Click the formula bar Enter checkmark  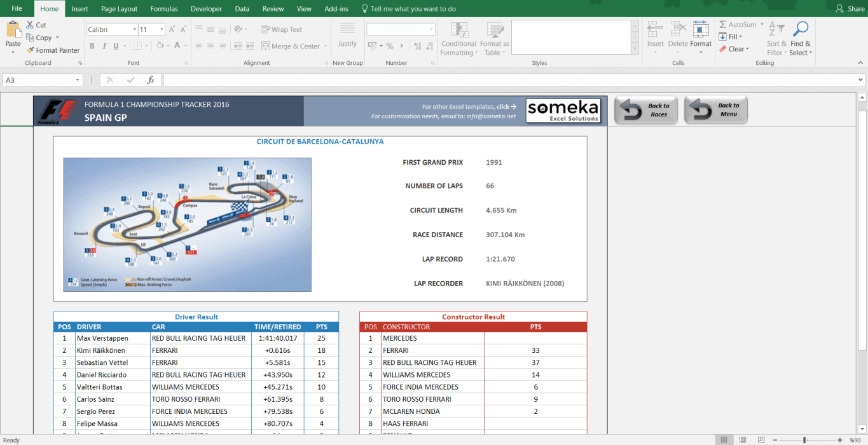pos(130,80)
